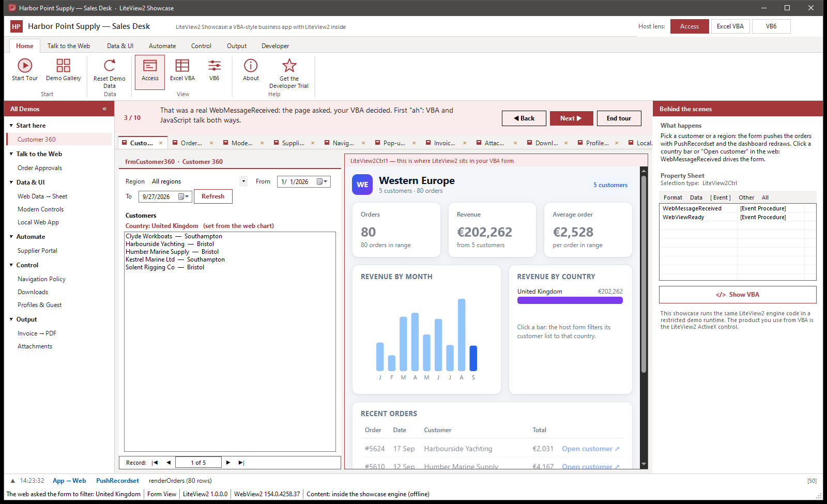Open the Data & UI ribbon tab
Viewport: 827px width, 504px height.
(x=120, y=46)
